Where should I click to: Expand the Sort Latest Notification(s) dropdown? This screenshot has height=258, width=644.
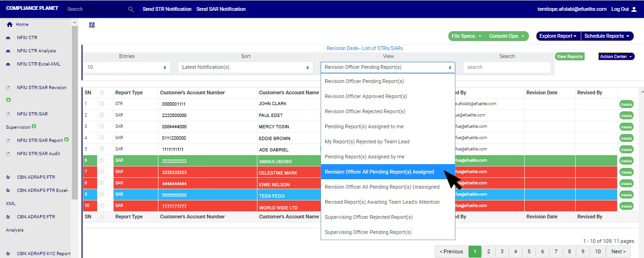[245, 67]
